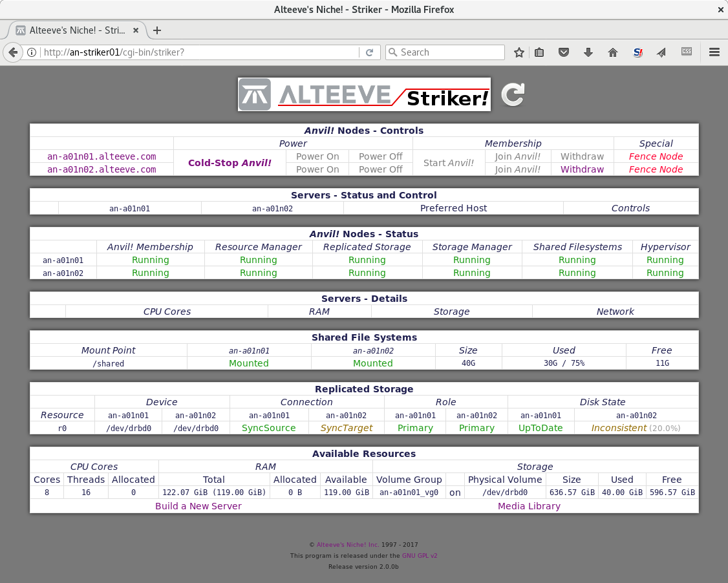728x583 pixels.
Task: Click the paper plane send icon
Action: pos(661,52)
